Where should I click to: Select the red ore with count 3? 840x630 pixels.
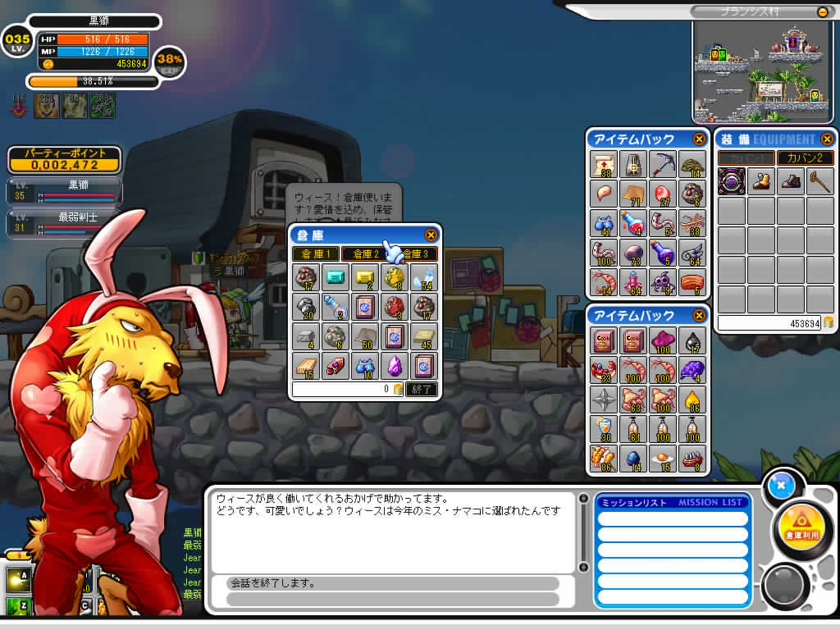395,307
